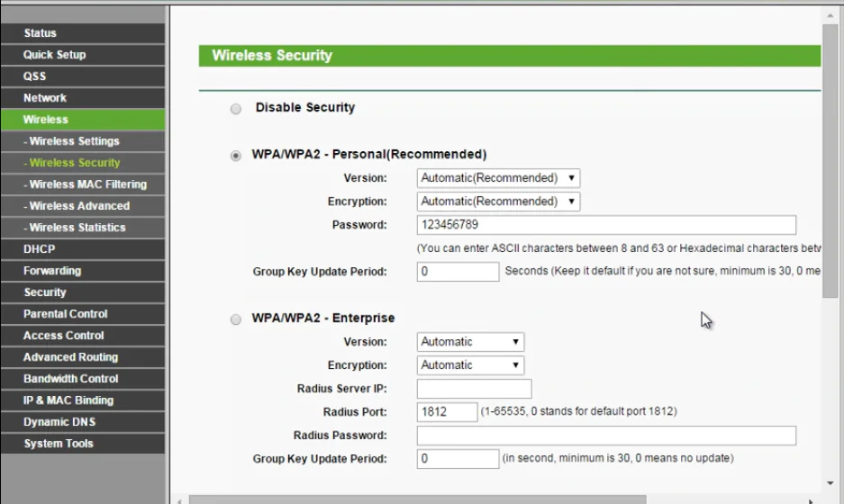Click the vertical scrollbar down arrow
Image resolution: width=844 pixels, height=504 pixels.
[x=830, y=484]
